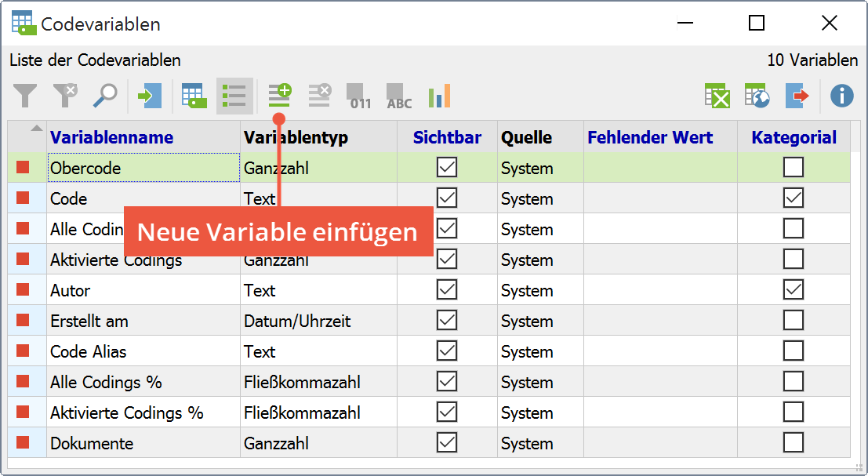Click the funnel filter icon

pos(25,96)
